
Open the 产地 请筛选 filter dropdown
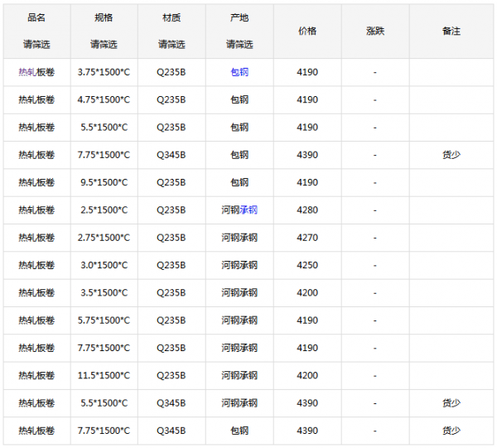(239, 45)
